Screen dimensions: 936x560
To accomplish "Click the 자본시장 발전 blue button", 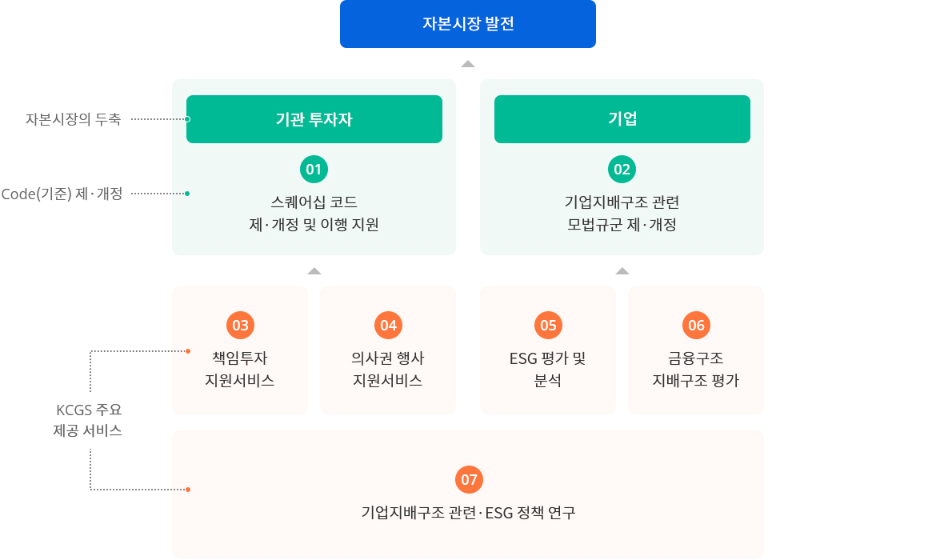I will click(468, 24).
